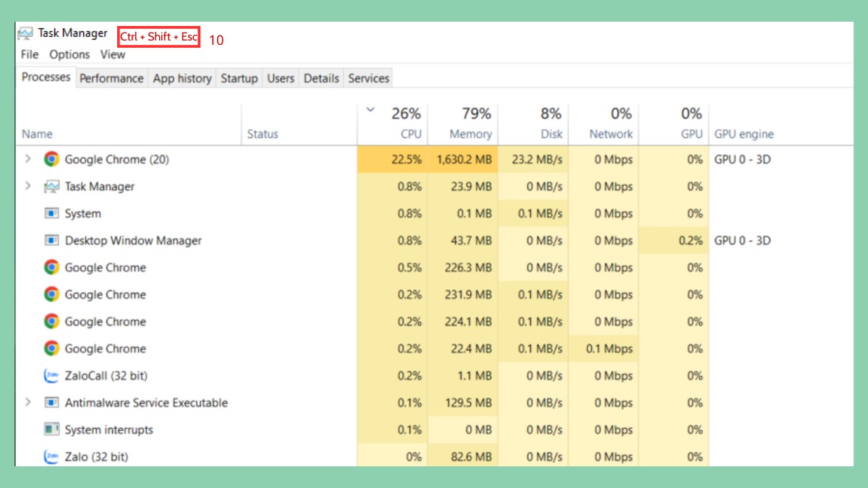The width and height of the screenshot is (868, 488).
Task: Click the Task Manager title bar icon
Action: (x=25, y=33)
